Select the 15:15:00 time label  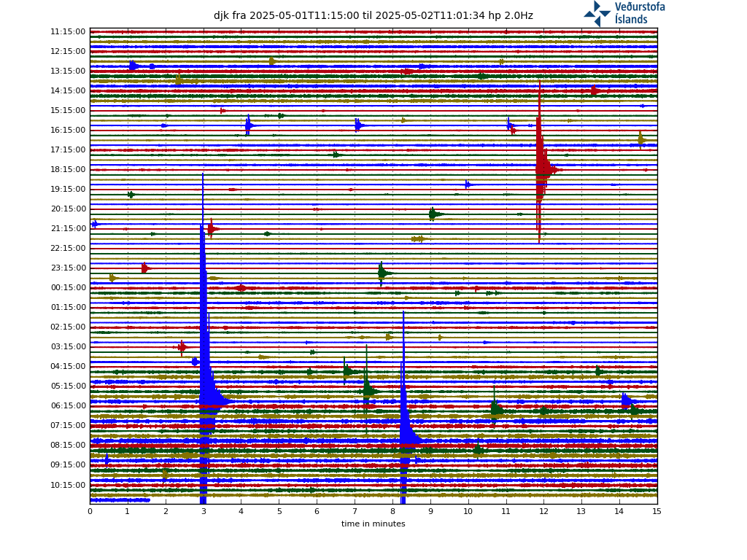(x=68, y=110)
